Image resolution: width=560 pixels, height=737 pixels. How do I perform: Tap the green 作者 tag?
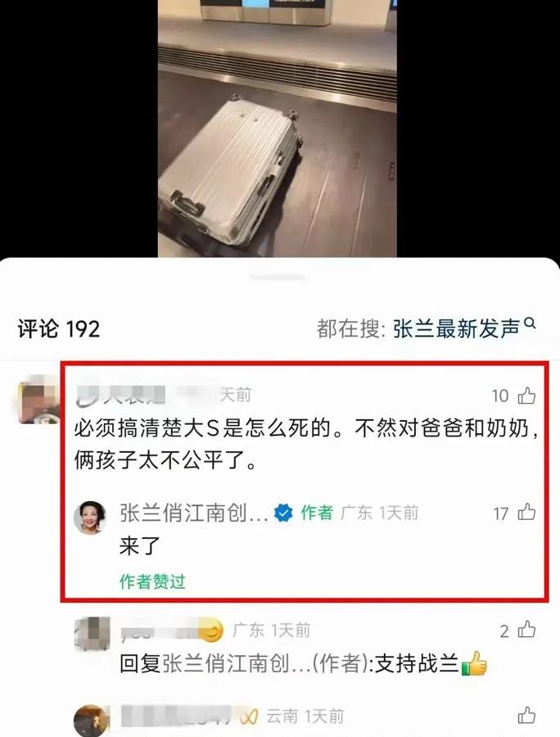(317, 513)
